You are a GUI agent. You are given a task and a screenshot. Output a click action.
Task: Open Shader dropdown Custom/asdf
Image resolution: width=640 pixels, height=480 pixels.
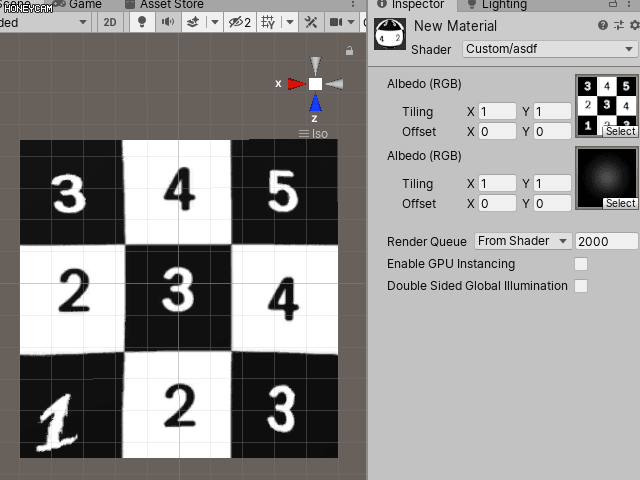point(550,49)
